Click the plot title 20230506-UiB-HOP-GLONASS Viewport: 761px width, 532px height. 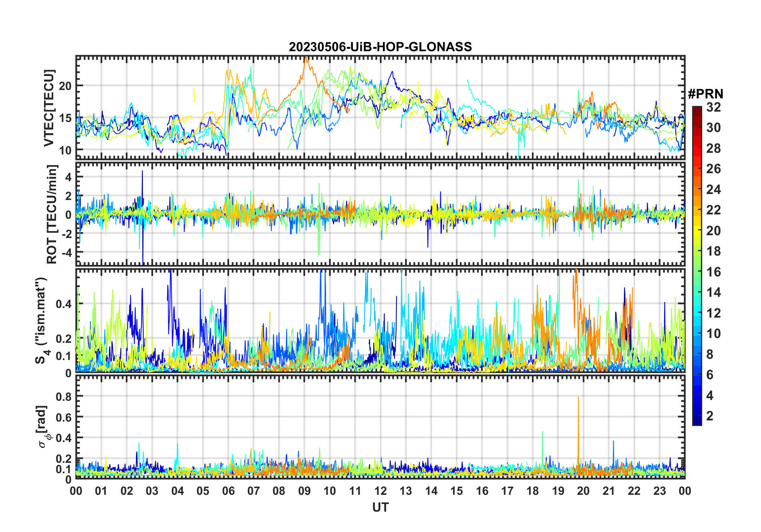[380, 47]
